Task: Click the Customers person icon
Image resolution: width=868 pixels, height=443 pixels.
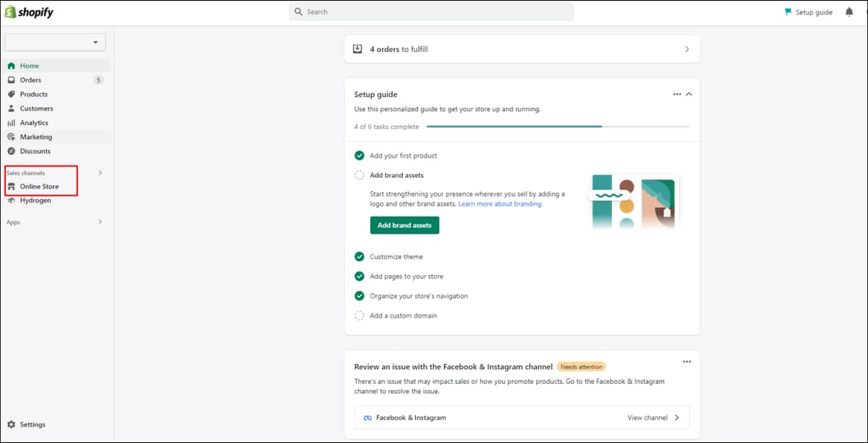Action: pyautogui.click(x=11, y=109)
